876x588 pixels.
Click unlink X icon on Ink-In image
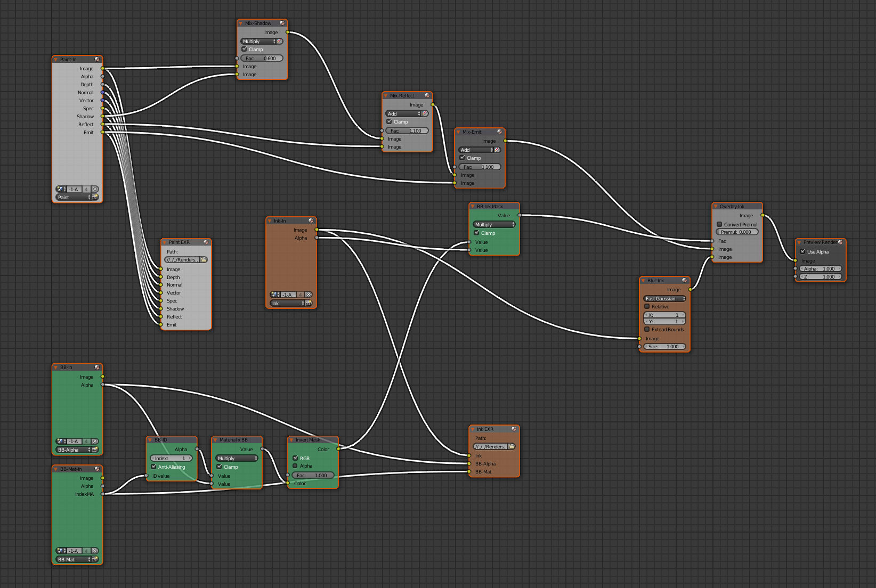[x=308, y=295]
